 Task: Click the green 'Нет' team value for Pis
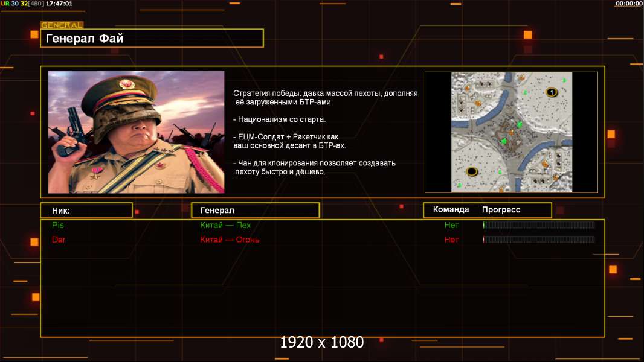point(451,225)
